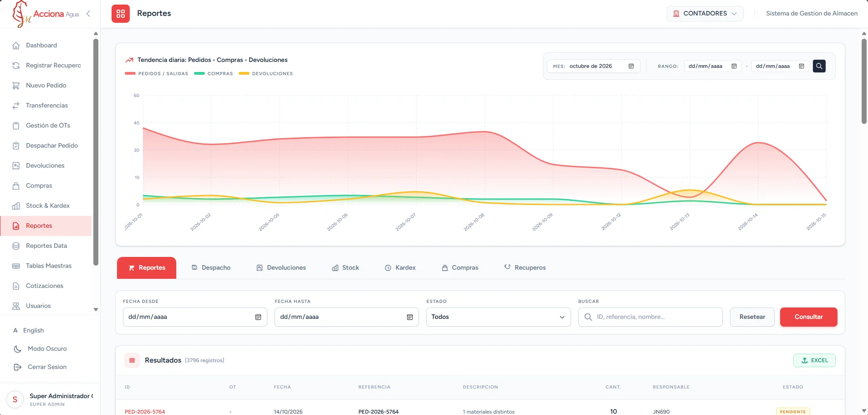Open Gestión de OTs in sidebar

tap(46, 126)
